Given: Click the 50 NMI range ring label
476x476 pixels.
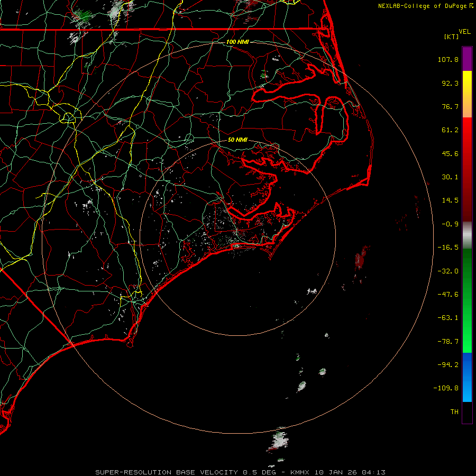Looking at the screenshot, I should (x=237, y=140).
